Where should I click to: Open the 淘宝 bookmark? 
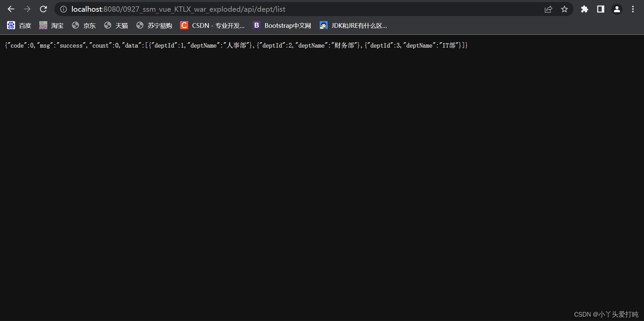[x=51, y=25]
